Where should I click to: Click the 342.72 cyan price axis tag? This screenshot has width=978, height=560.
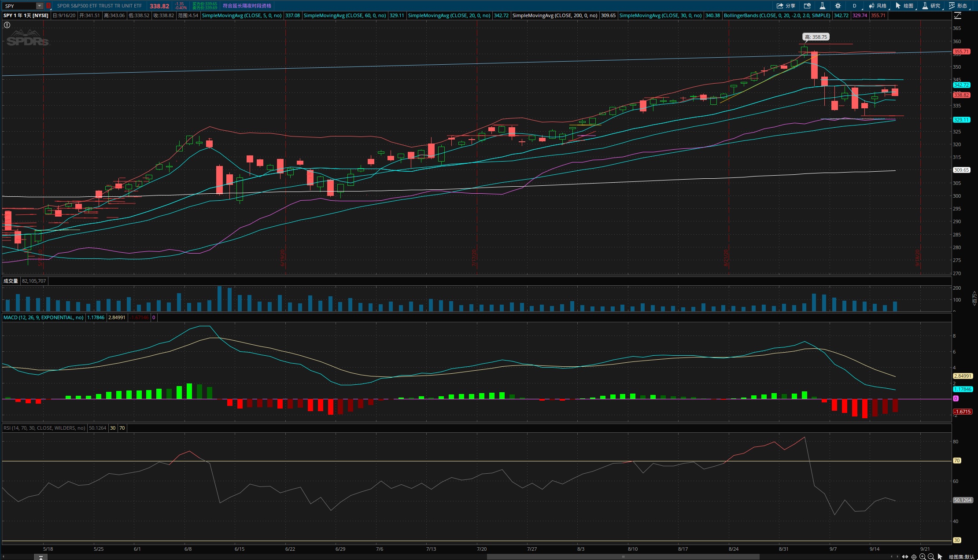point(962,85)
